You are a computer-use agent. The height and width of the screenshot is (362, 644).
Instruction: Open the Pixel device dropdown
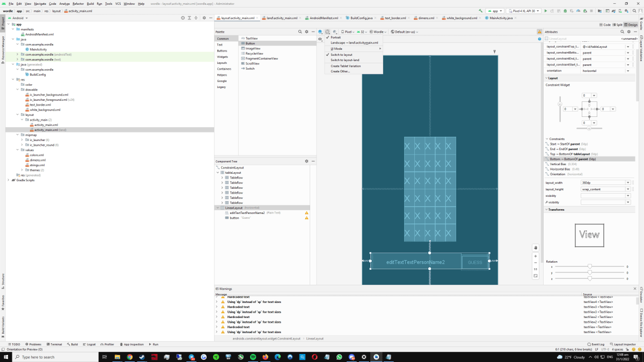tap(348, 32)
